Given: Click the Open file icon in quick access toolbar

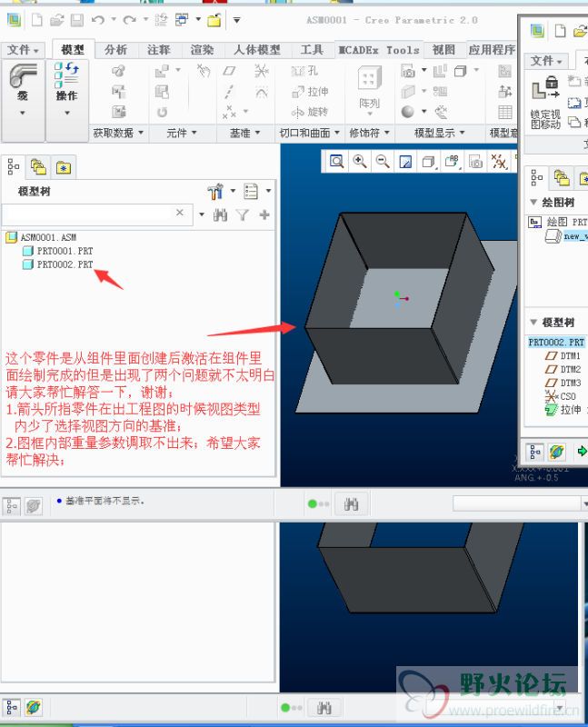Looking at the screenshot, I should [56, 20].
